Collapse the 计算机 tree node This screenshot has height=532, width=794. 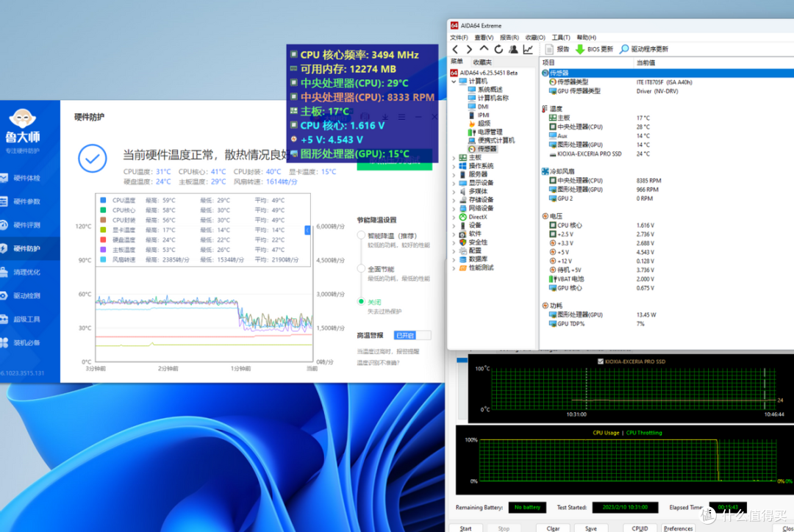click(454, 82)
